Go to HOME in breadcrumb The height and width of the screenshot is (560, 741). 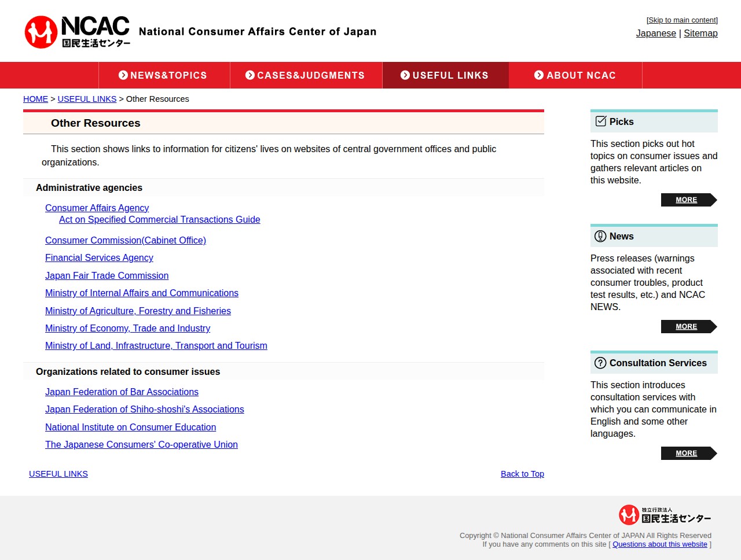35,99
